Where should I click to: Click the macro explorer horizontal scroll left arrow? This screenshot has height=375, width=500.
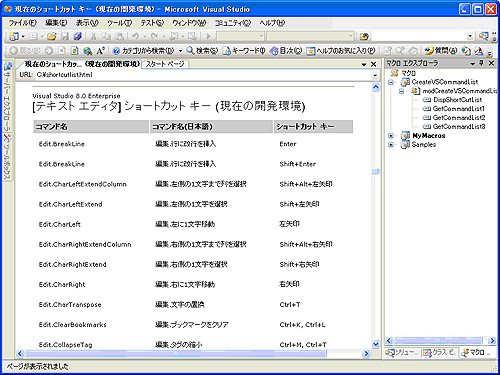pyautogui.click(x=389, y=340)
